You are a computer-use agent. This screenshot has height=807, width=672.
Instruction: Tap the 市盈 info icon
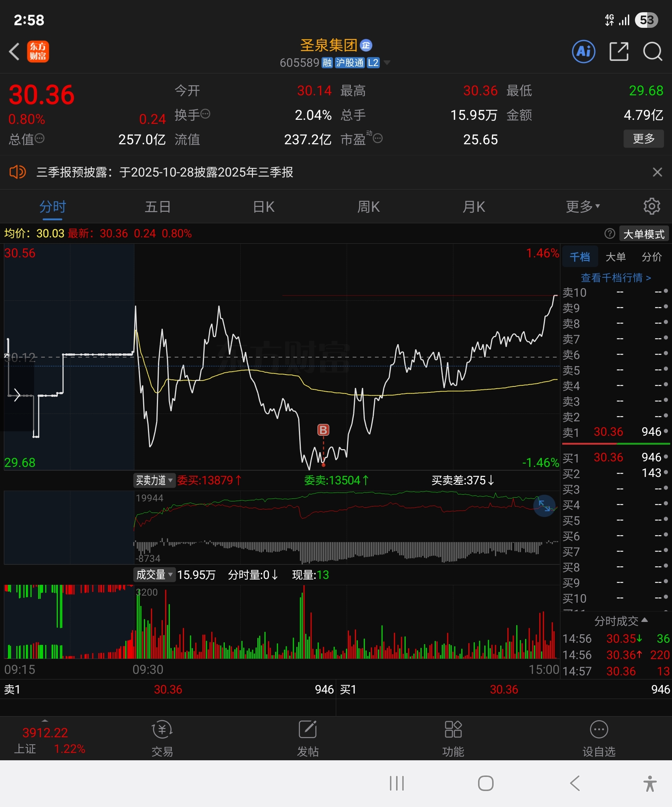378,138
